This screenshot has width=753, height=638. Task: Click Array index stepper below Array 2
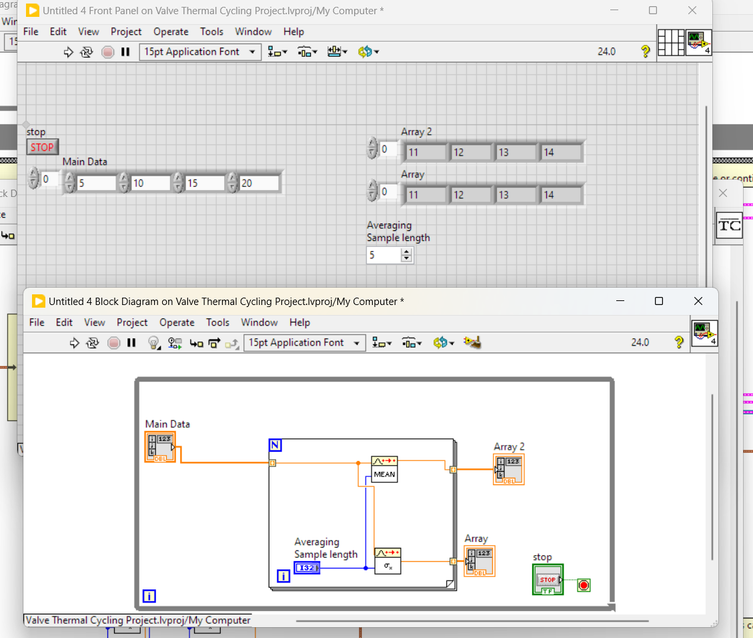(372, 191)
